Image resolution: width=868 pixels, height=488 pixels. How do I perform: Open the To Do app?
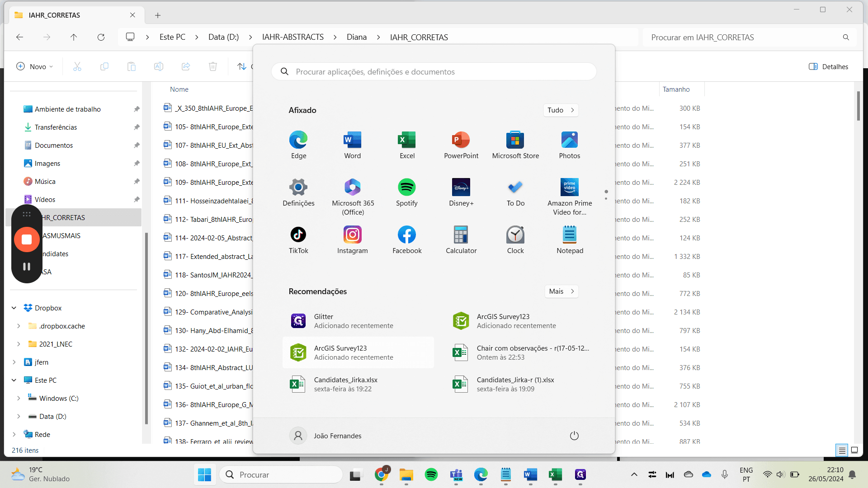click(x=515, y=192)
